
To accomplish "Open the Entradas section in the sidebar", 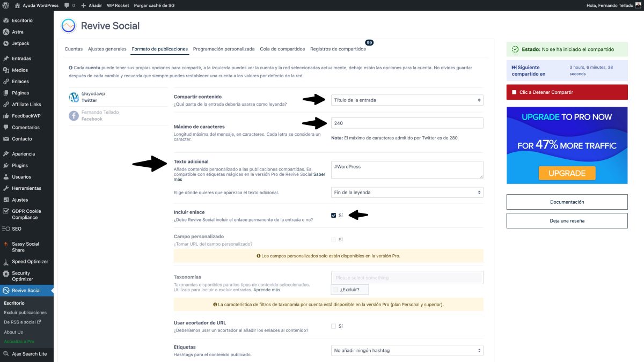I will 21,58.
